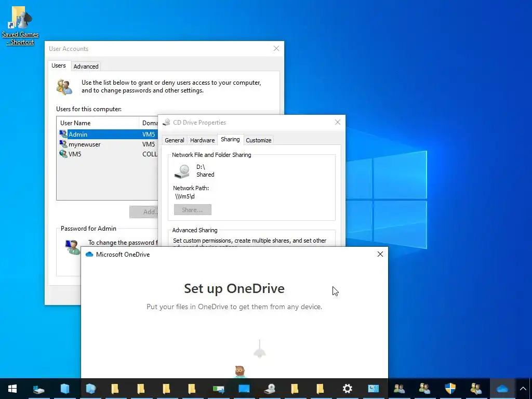Open the Settings gear in taskbar
This screenshot has width=532, height=399.
click(x=347, y=389)
